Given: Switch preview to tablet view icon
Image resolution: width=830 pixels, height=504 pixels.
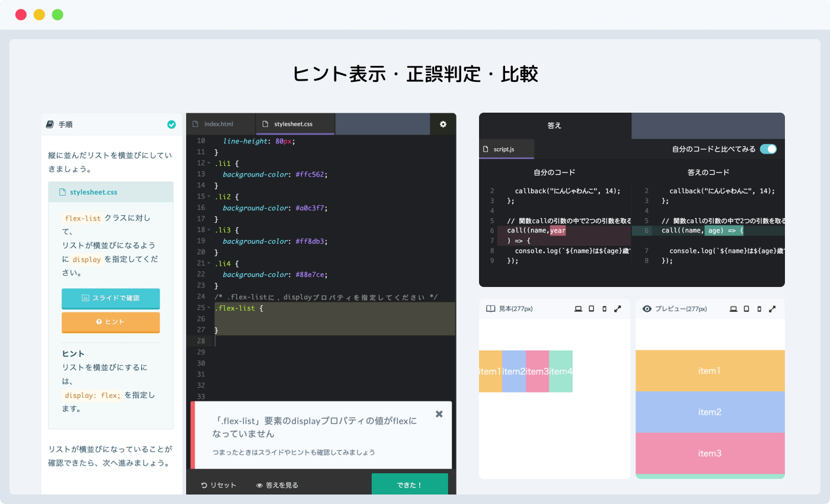Looking at the screenshot, I should pos(748,308).
